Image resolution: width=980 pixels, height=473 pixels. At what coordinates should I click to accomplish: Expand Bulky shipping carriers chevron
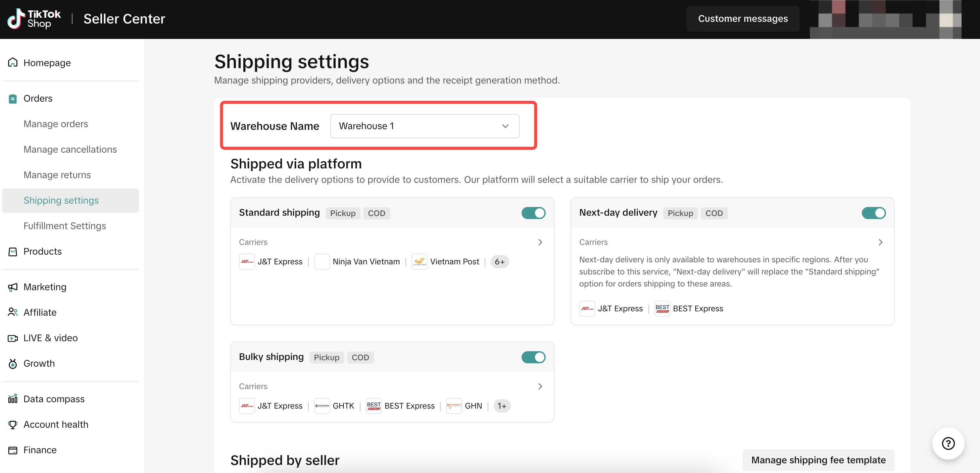[540, 386]
